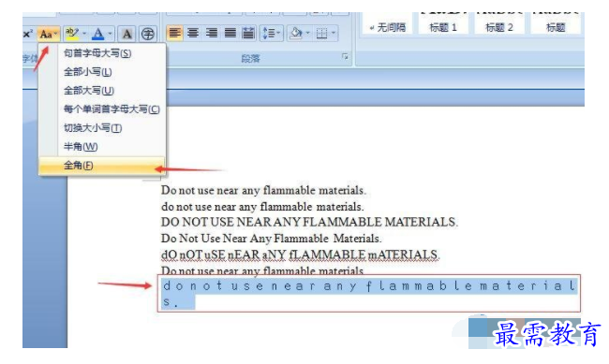Screen dimensions: 609x364
Task: Choose 每个单词首字母大写(C) option
Action: click(102, 109)
